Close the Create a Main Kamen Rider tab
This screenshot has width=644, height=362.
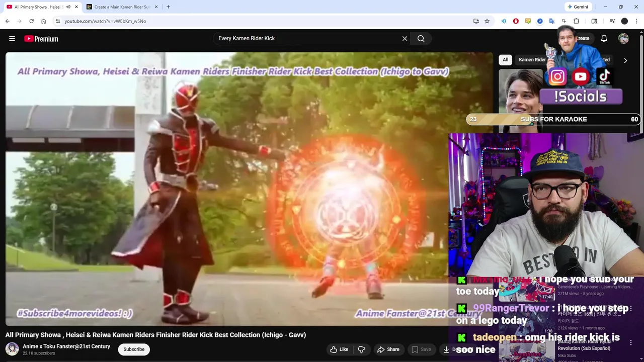[156, 7]
